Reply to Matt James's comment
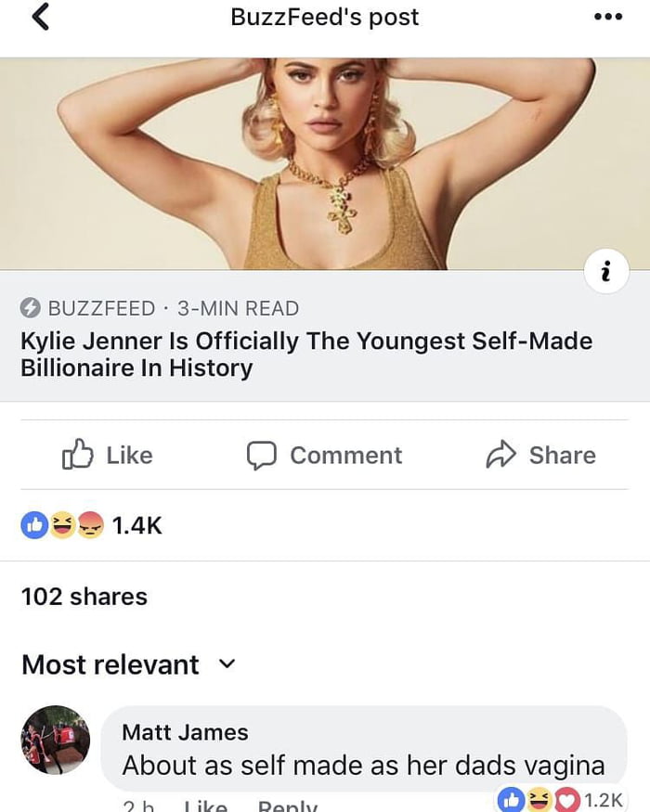Image resolution: width=650 pixels, height=812 pixels. pos(287,806)
